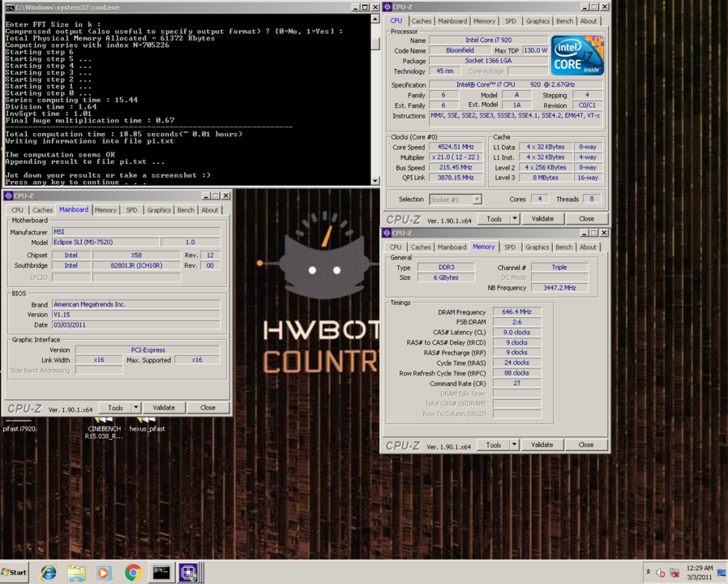The image size is (728, 584).
Task: Switch to CPU tab in Mainboard window
Action: tap(17, 210)
